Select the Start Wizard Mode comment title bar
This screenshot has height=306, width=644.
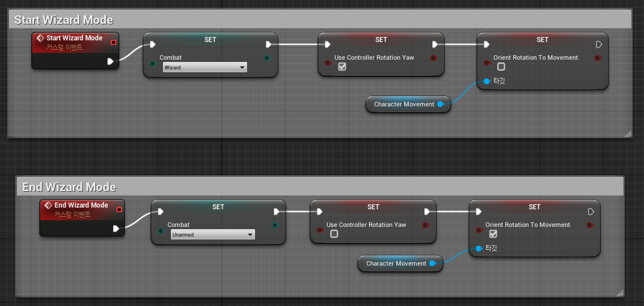pyautogui.click(x=320, y=19)
